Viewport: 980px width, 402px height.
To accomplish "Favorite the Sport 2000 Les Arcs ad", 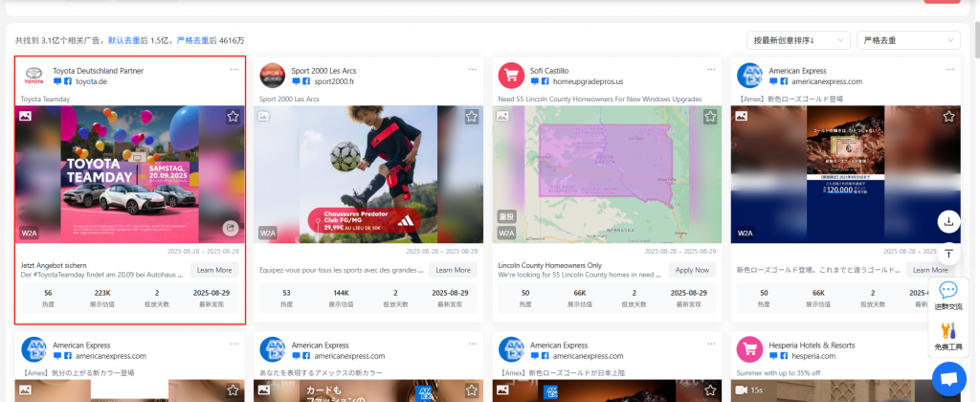I will coord(471,117).
